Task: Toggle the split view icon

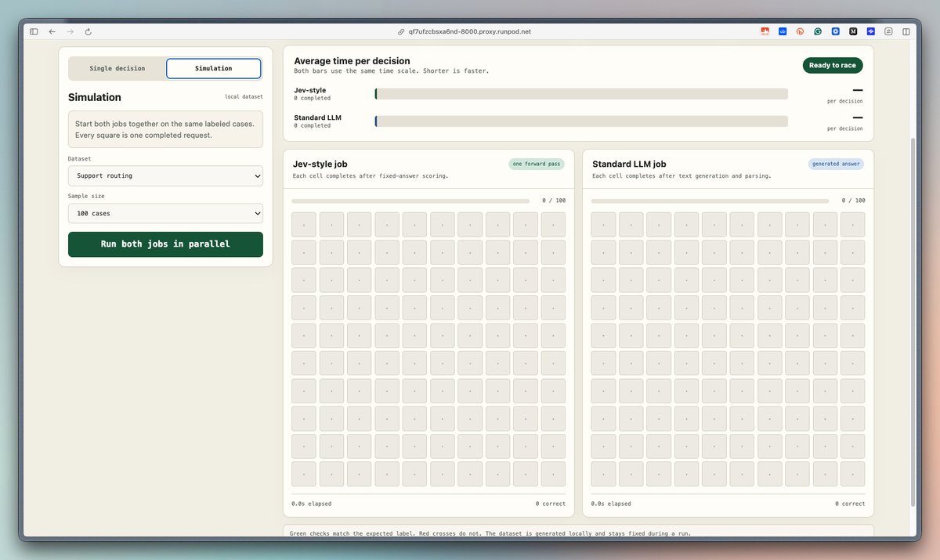Action: (x=906, y=31)
